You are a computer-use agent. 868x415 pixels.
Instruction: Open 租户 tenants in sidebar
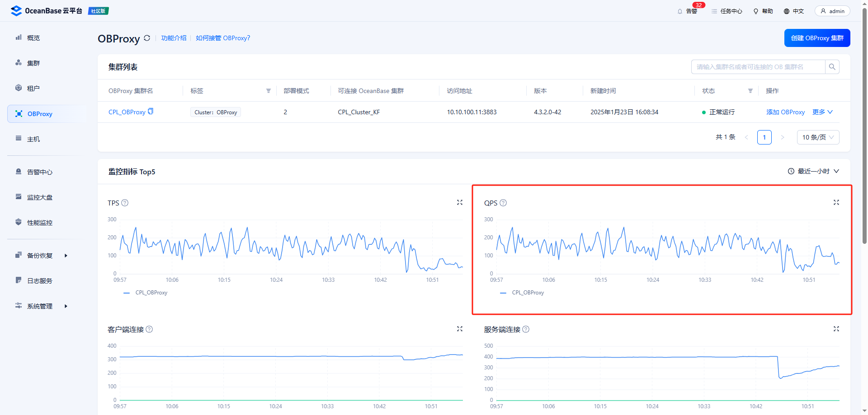coord(33,89)
